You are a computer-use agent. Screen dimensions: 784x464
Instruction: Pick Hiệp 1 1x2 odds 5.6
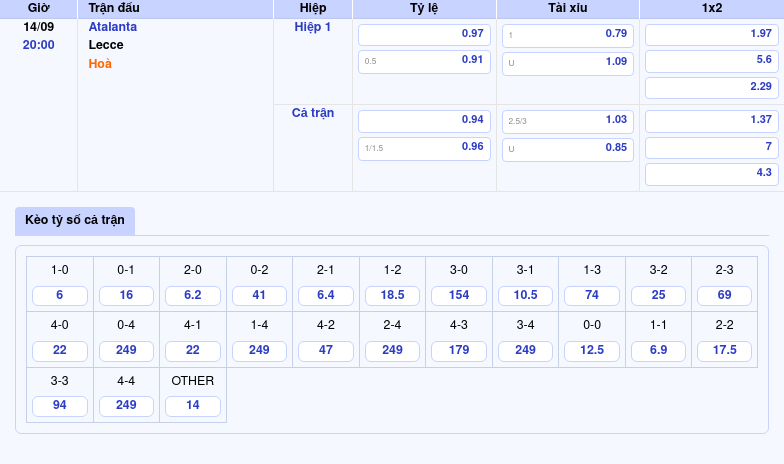point(712,61)
